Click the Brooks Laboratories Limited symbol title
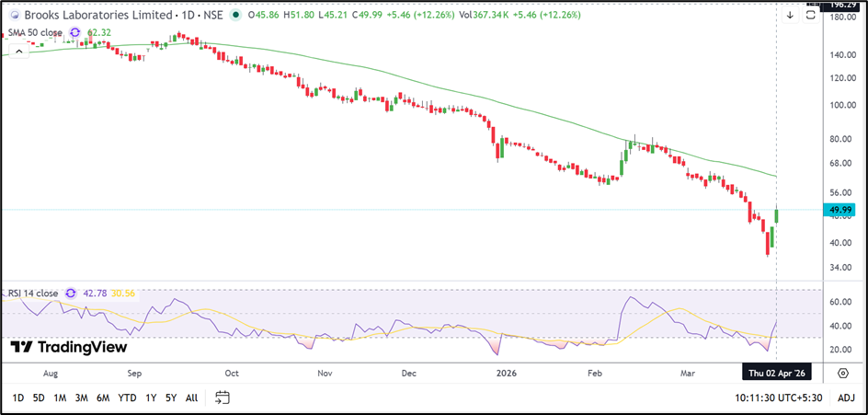Viewport: 868px width, 415px height. [x=97, y=16]
